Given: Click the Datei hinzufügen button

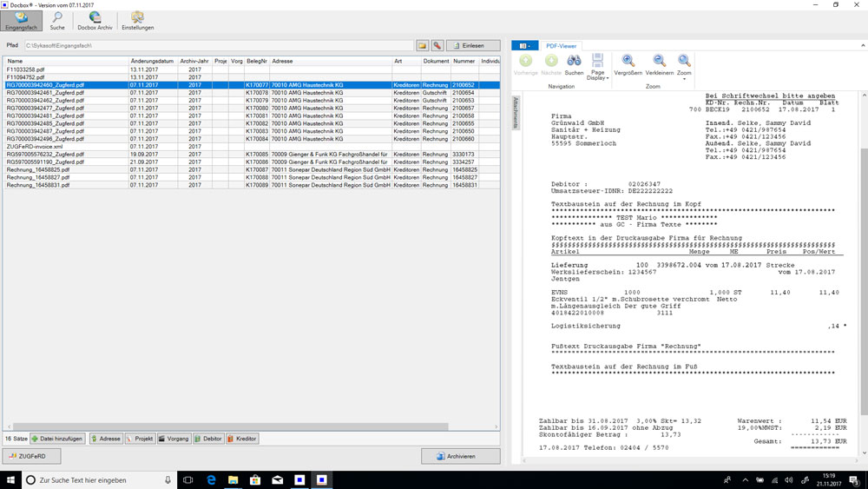Looking at the screenshot, I should pos(58,439).
